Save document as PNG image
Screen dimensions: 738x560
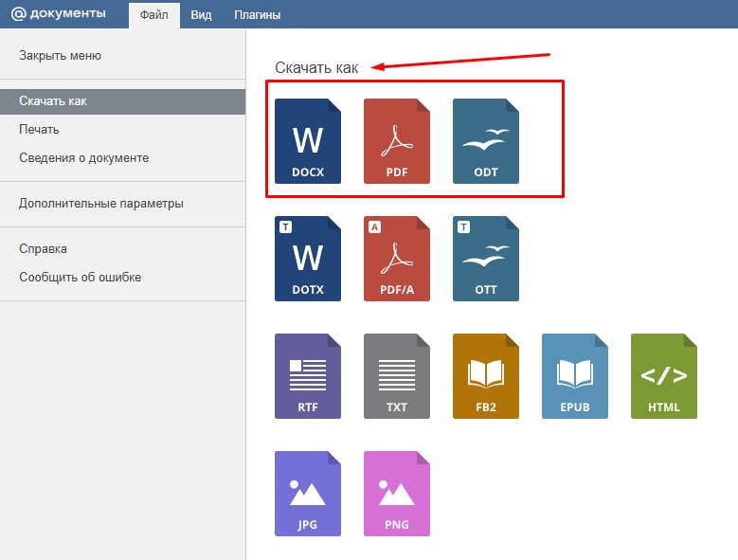pos(397,494)
